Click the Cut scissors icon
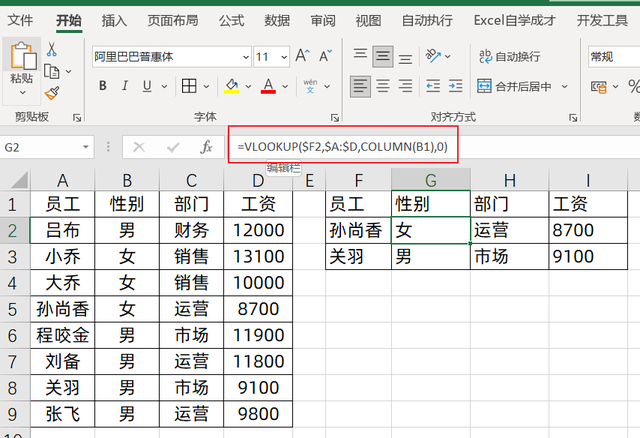The width and height of the screenshot is (640, 438). (x=51, y=49)
